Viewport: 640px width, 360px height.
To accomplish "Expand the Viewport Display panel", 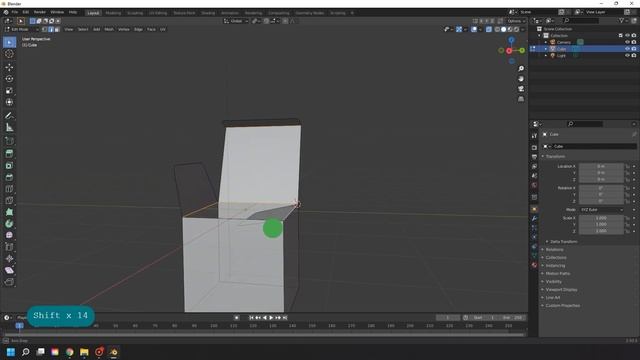I will pyautogui.click(x=561, y=289).
